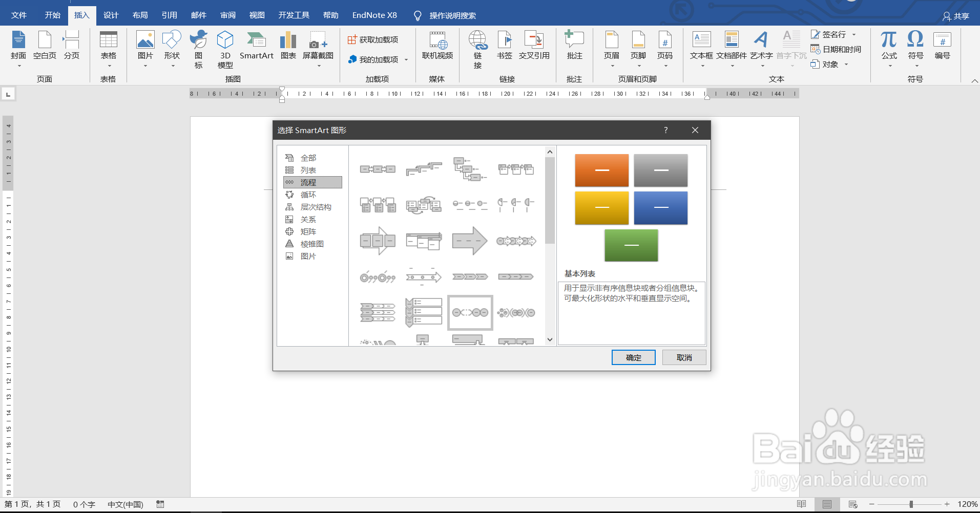Insert online video (联机视频)
This screenshot has width=980, height=513.
[437, 46]
